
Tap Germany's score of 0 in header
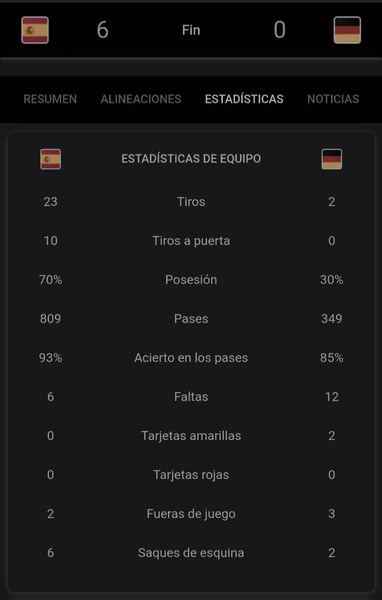click(279, 30)
